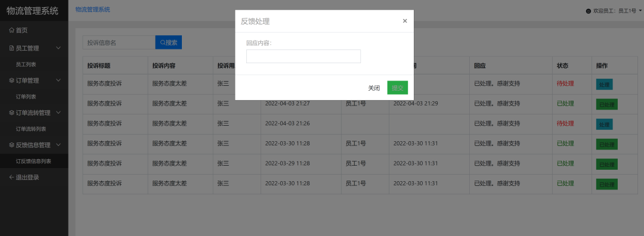This screenshot has height=236, width=644.
Task: Click 张三 in the 2022-03-29 11:28 row
Action: 223,163
